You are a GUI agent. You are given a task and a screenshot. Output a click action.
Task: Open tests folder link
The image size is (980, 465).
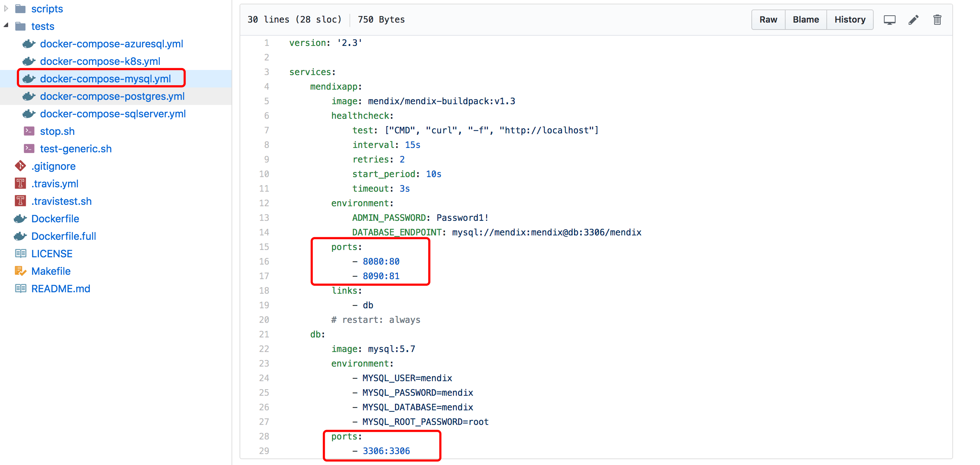pyautogui.click(x=43, y=26)
